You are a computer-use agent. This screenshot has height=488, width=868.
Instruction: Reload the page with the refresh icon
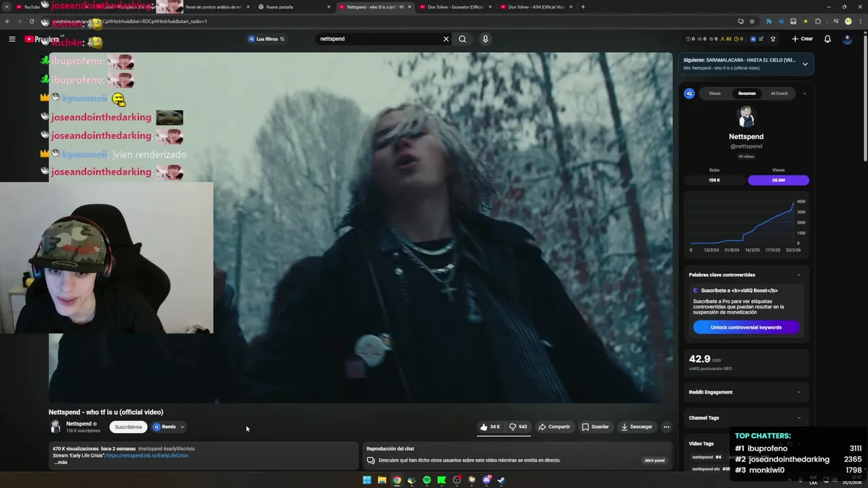(x=31, y=21)
